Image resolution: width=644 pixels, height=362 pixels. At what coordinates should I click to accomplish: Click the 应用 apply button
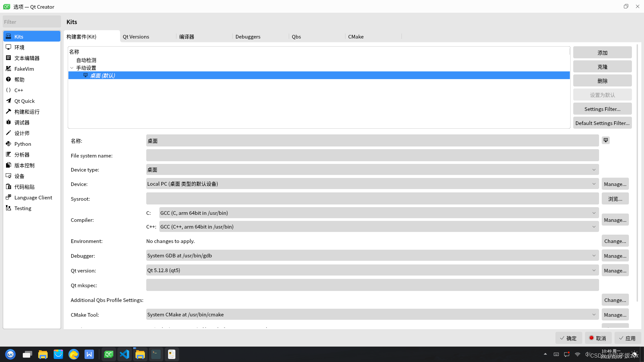[627, 338]
